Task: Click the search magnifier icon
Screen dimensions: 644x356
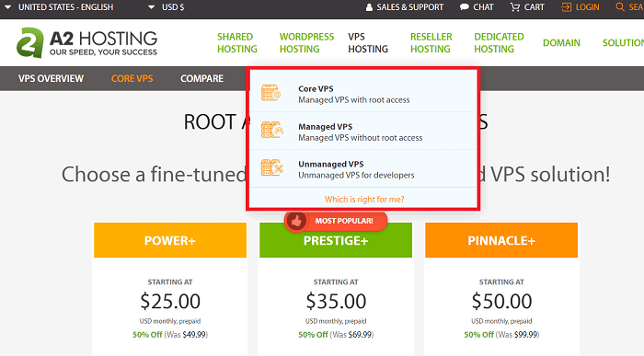Action: 620,7
